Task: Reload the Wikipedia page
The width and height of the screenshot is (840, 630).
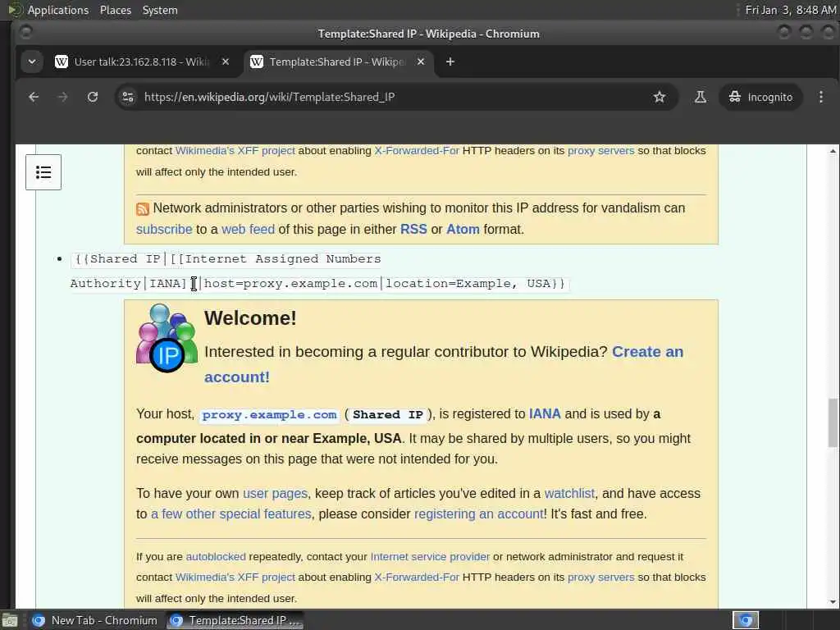Action: click(x=93, y=97)
